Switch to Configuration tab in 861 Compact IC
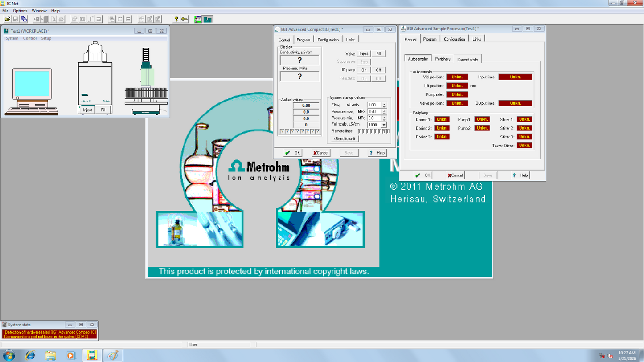644x362 pixels. [328, 40]
